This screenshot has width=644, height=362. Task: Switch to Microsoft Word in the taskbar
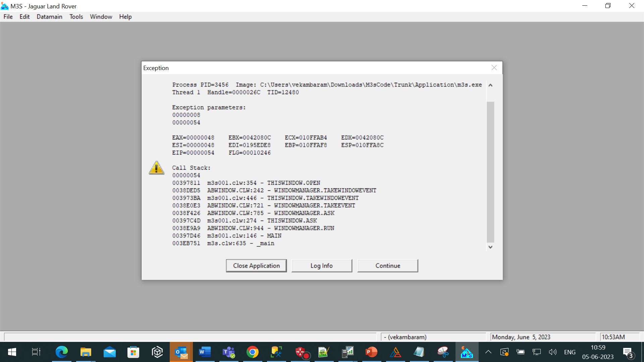click(205, 352)
